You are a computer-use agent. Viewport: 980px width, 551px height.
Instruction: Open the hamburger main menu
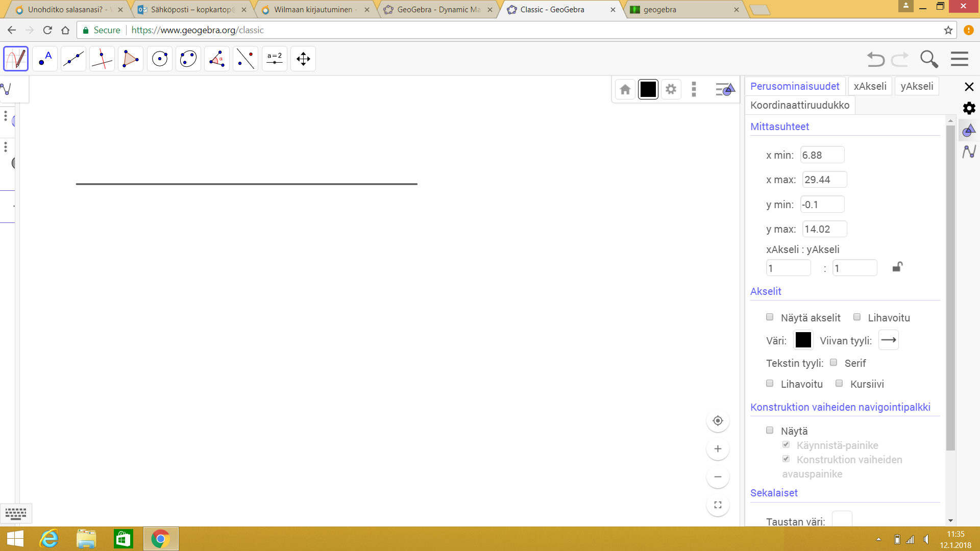point(960,59)
